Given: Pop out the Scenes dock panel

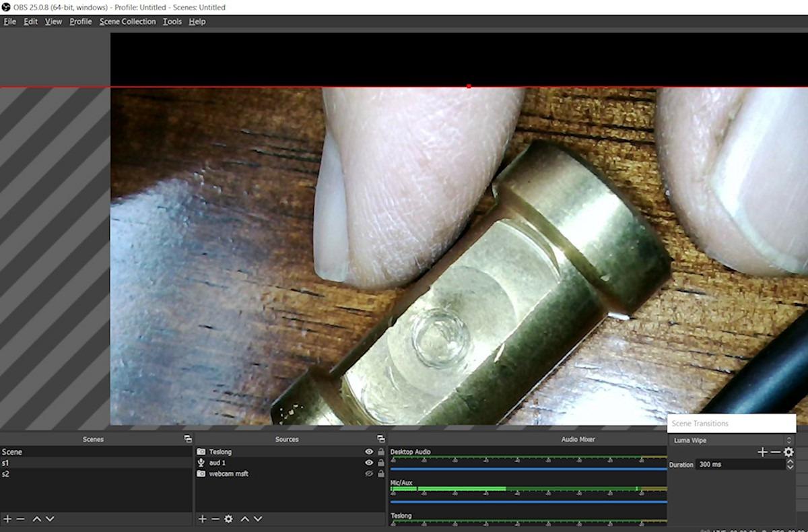Looking at the screenshot, I should click(x=188, y=439).
